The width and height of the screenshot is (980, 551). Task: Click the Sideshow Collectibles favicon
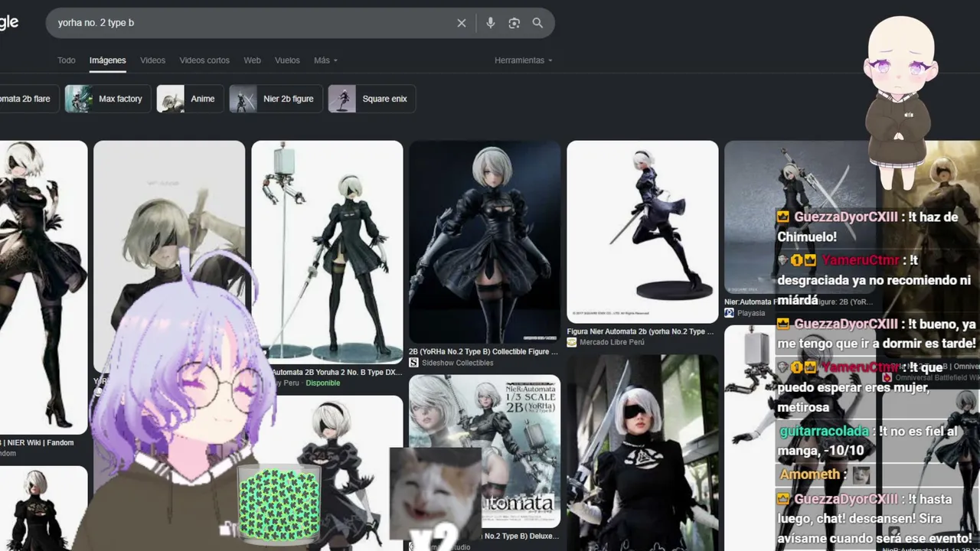[413, 363]
